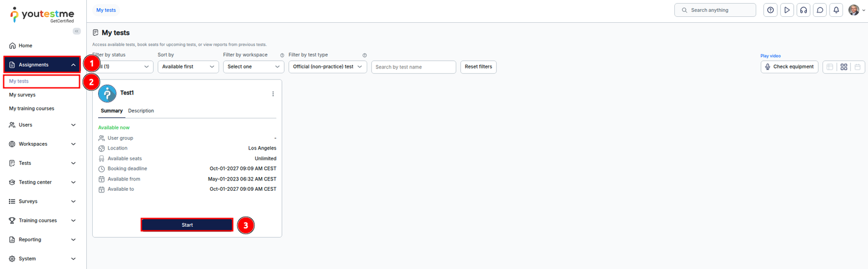The width and height of the screenshot is (868, 269).
Task: Open support via the headset icon
Action: [803, 10]
